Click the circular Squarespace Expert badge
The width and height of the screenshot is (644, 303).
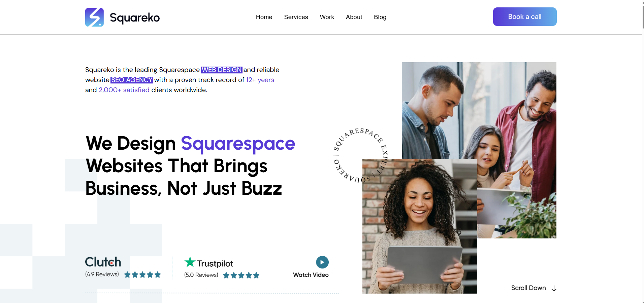point(360,155)
